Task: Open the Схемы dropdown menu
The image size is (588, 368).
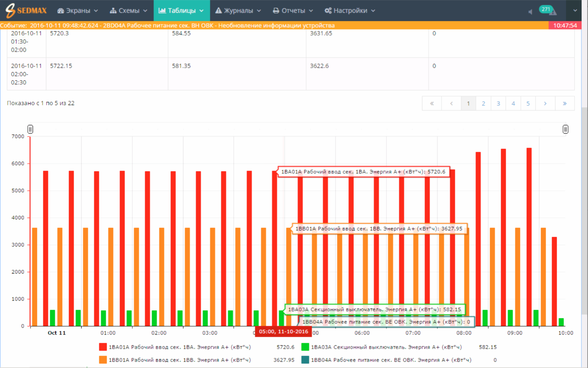Action: point(128,11)
